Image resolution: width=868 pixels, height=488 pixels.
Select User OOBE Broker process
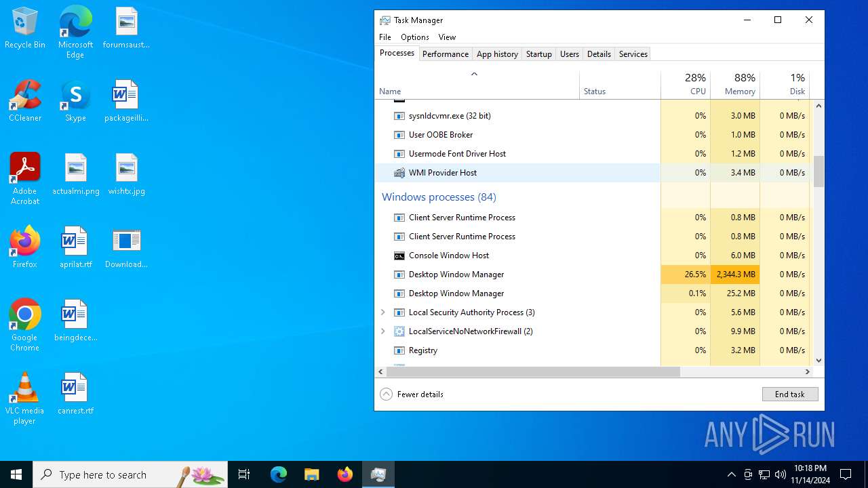coord(593,135)
